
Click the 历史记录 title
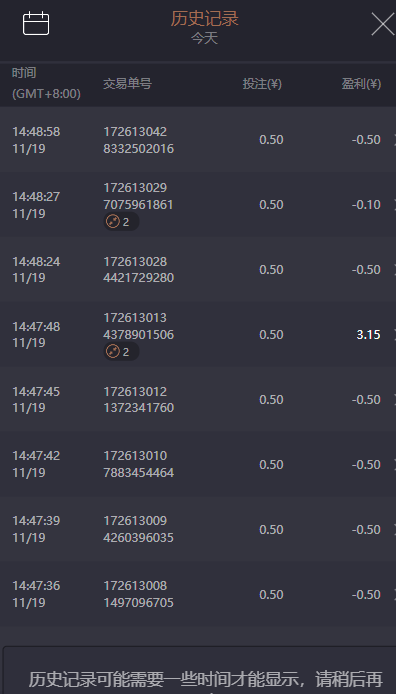[x=204, y=19]
